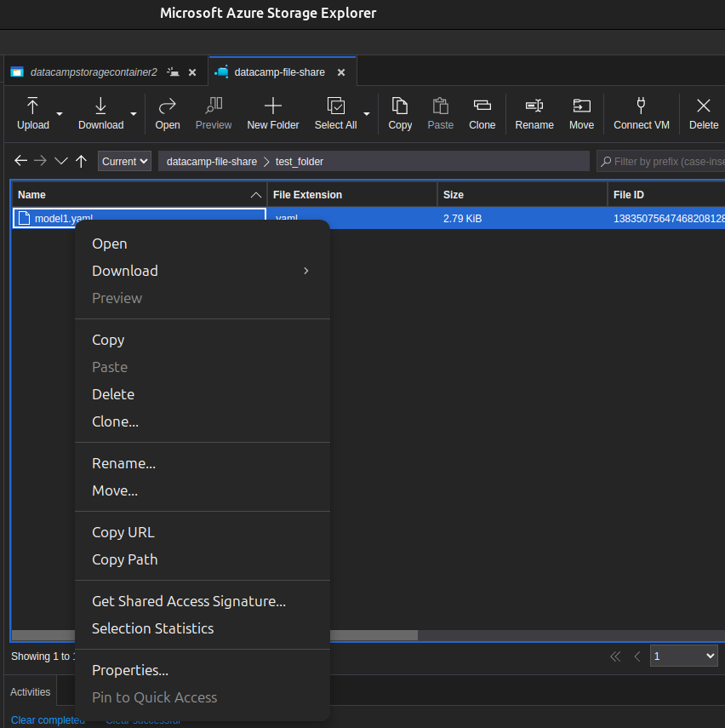725x728 pixels.
Task: Click the Clear completed link
Action: [48, 719]
